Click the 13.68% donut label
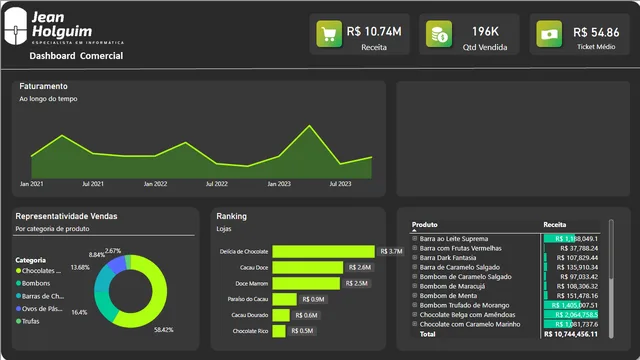Screen dimensions: 640x360 (x=80, y=267)
